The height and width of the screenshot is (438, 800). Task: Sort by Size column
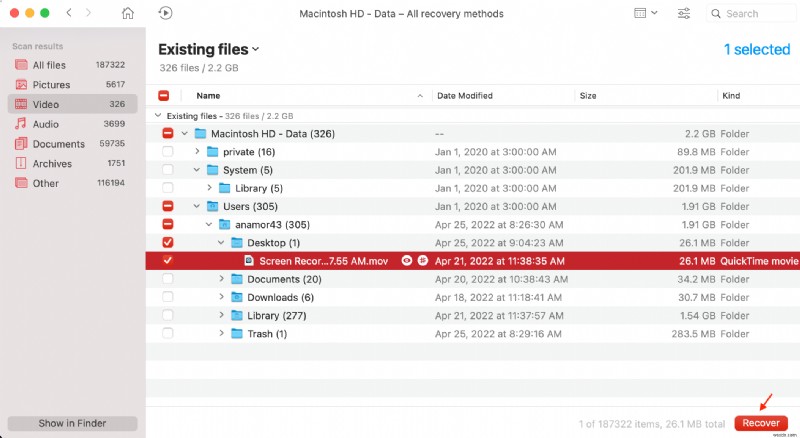pos(588,95)
